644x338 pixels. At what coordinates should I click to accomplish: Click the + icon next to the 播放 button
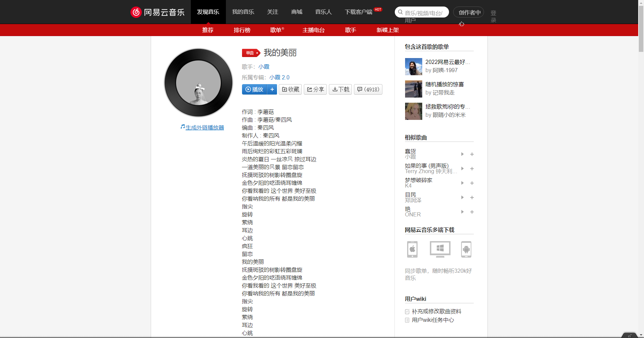272,89
